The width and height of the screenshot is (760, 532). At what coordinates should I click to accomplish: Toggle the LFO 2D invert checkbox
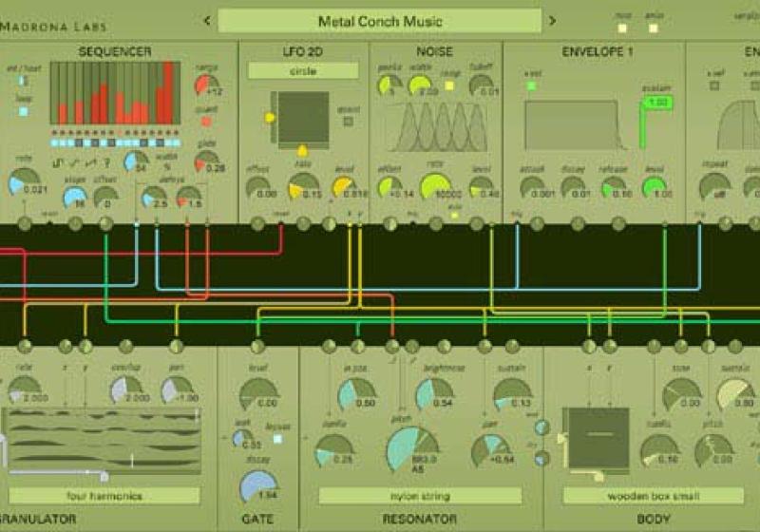[348, 122]
